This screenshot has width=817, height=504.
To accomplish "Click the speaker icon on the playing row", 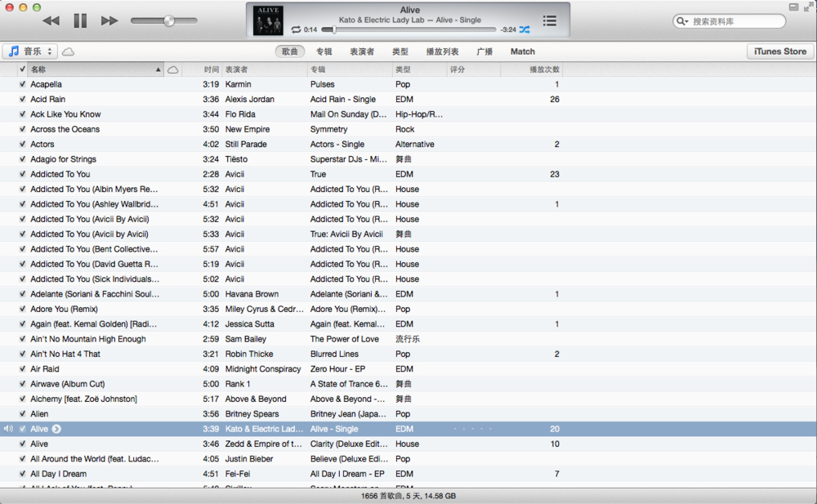I will 8,429.
